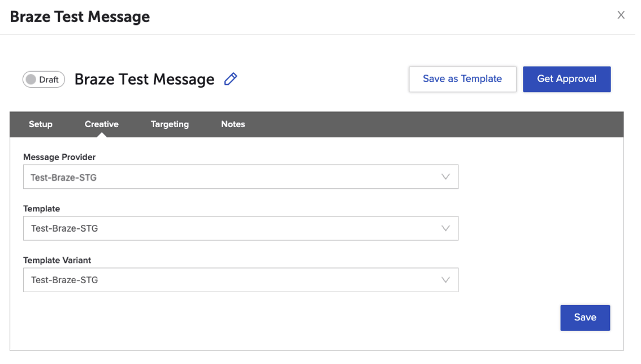The image size is (641, 364).
Task: Click the message name next to Draft toggle
Action: [x=144, y=79]
